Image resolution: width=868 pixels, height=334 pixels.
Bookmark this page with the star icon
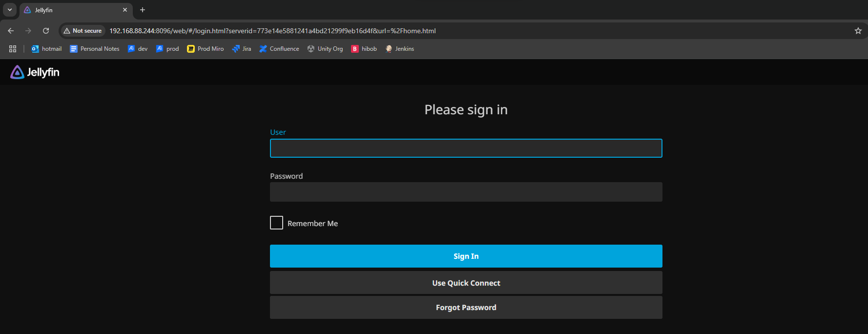[858, 31]
